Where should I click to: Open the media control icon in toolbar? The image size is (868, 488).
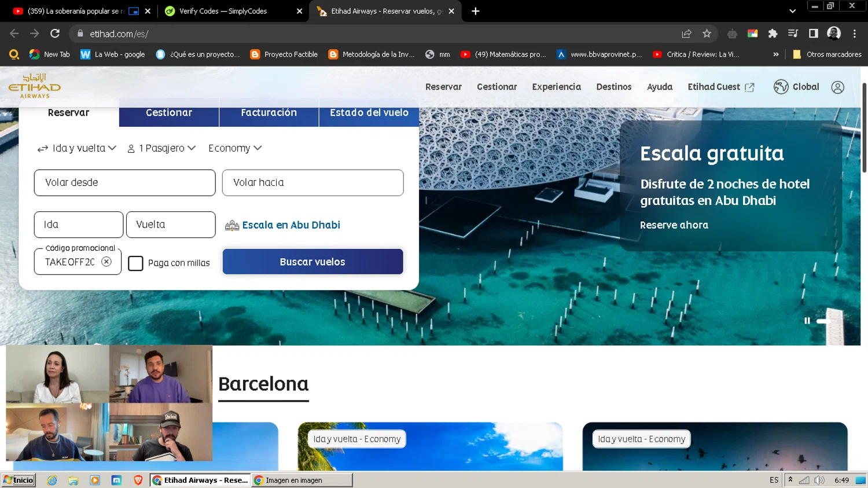coord(793,34)
